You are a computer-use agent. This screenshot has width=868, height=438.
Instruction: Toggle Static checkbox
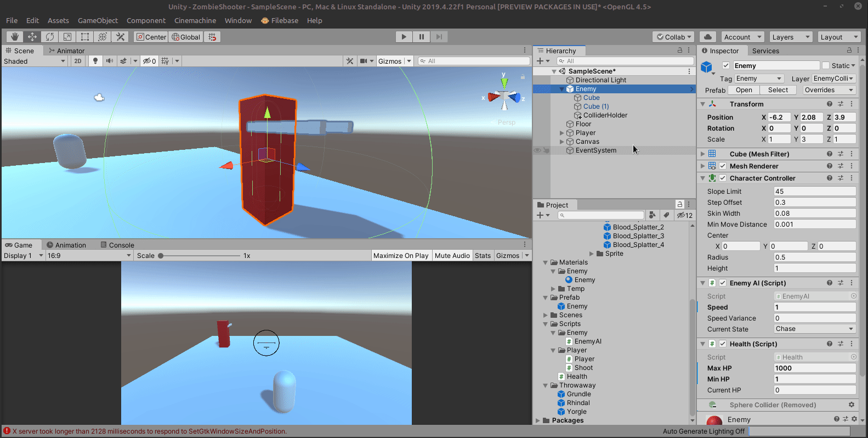[826, 65]
